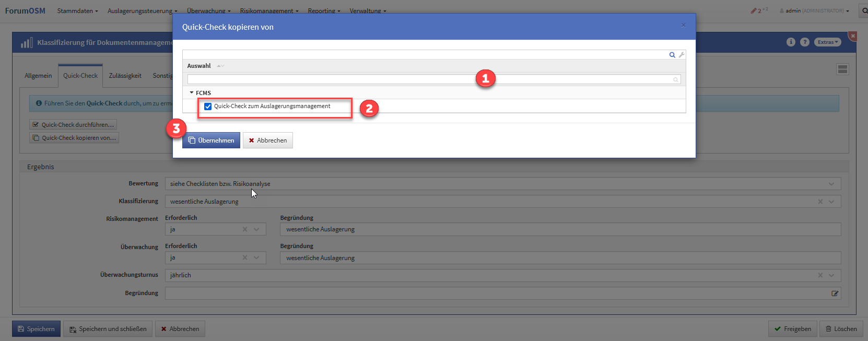
Task: Sort by the Auswahl column header
Action: pos(200,66)
